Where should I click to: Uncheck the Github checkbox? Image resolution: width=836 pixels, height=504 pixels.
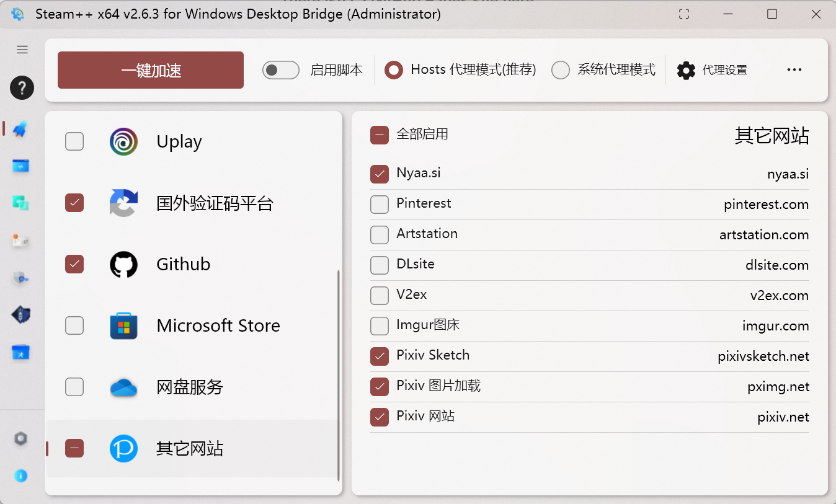(x=74, y=264)
